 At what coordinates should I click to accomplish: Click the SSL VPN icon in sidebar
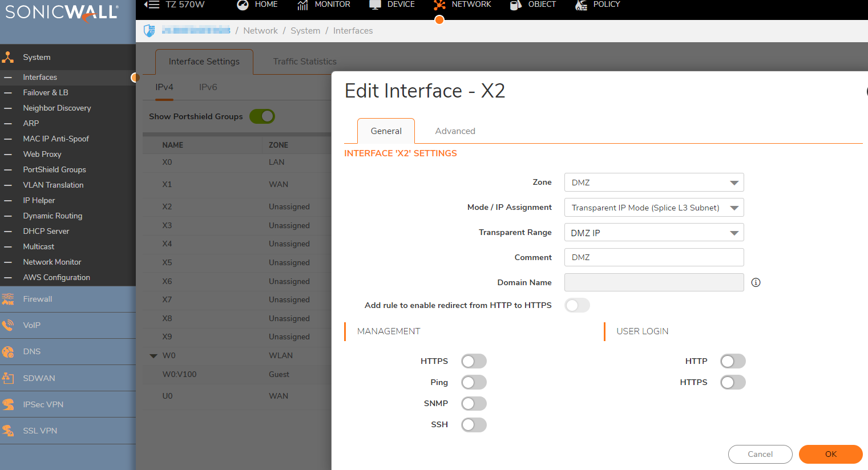pos(8,431)
